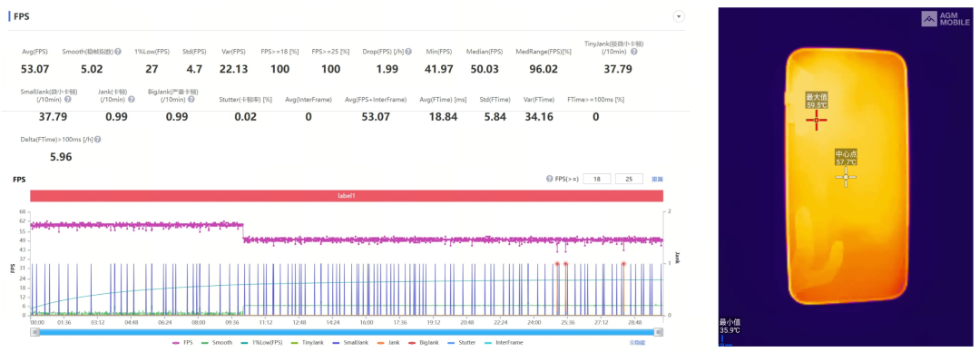Click the FPS>=25 [%] label
980x352 pixels.
[x=330, y=52]
